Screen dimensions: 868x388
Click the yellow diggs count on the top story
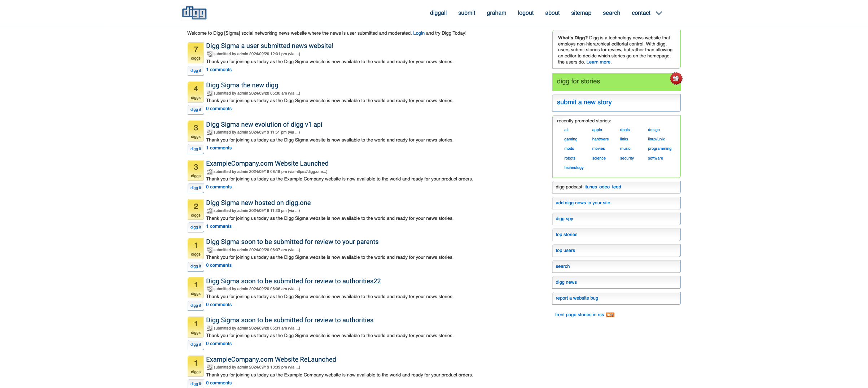click(x=195, y=52)
